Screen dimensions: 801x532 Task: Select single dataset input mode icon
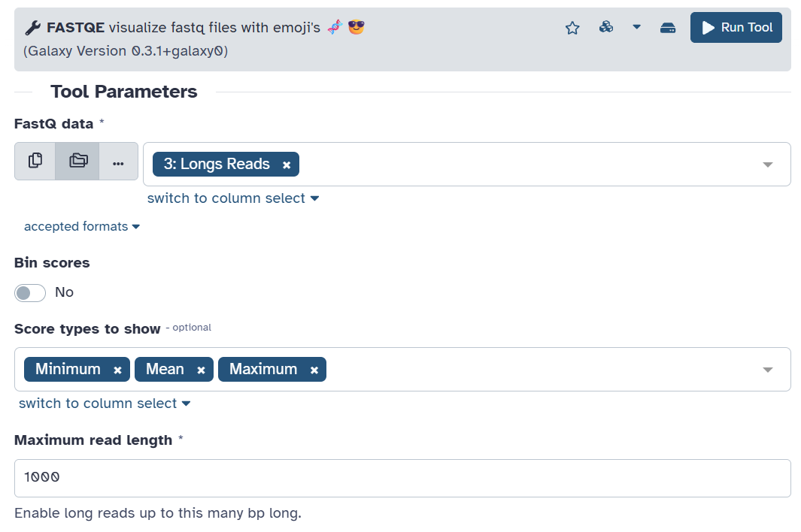pyautogui.click(x=35, y=161)
